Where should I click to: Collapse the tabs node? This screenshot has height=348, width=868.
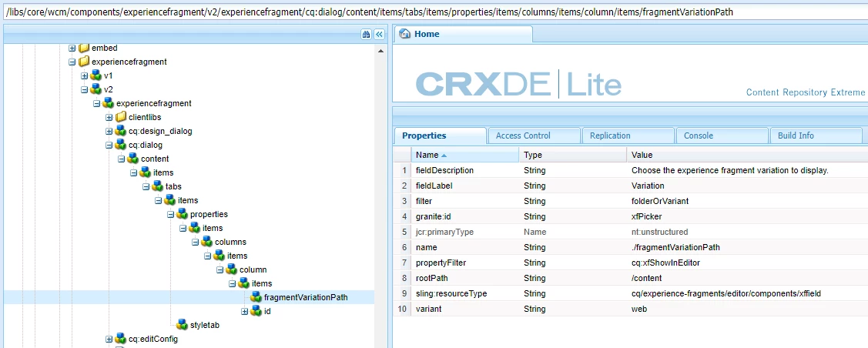[146, 186]
